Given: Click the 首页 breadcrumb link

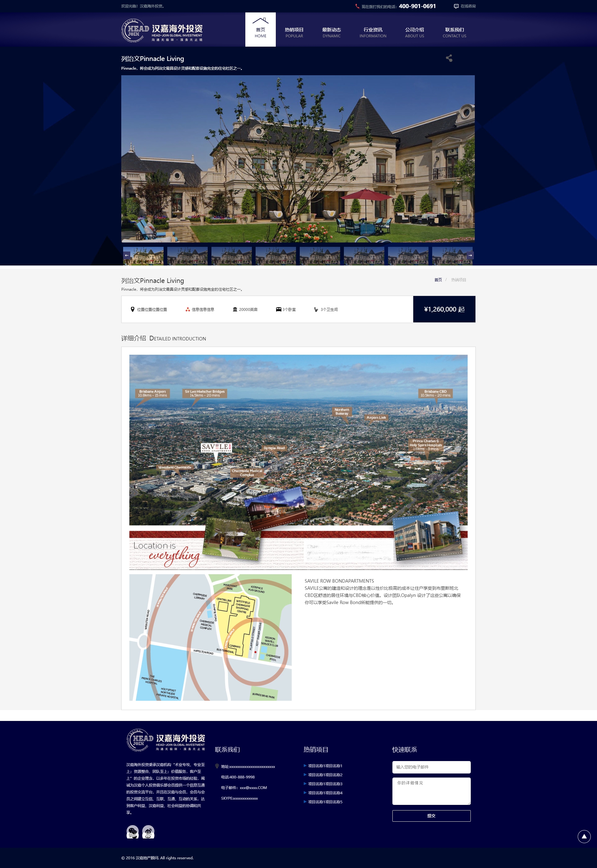Looking at the screenshot, I should pyautogui.click(x=438, y=280).
